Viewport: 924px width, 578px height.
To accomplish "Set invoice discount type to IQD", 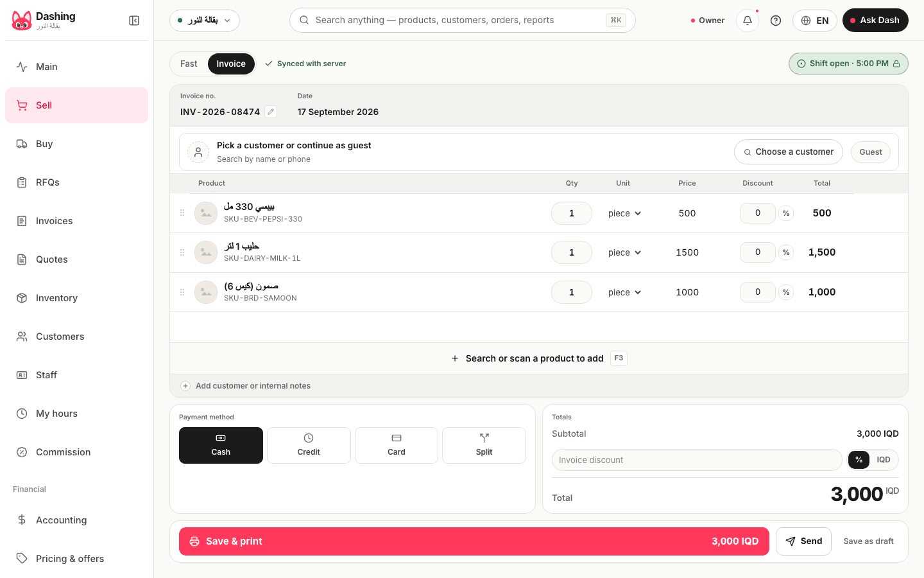I will [884, 460].
